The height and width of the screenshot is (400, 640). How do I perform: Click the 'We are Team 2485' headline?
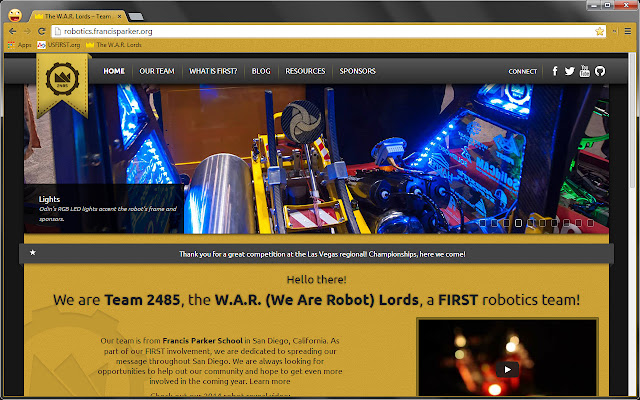point(316,300)
